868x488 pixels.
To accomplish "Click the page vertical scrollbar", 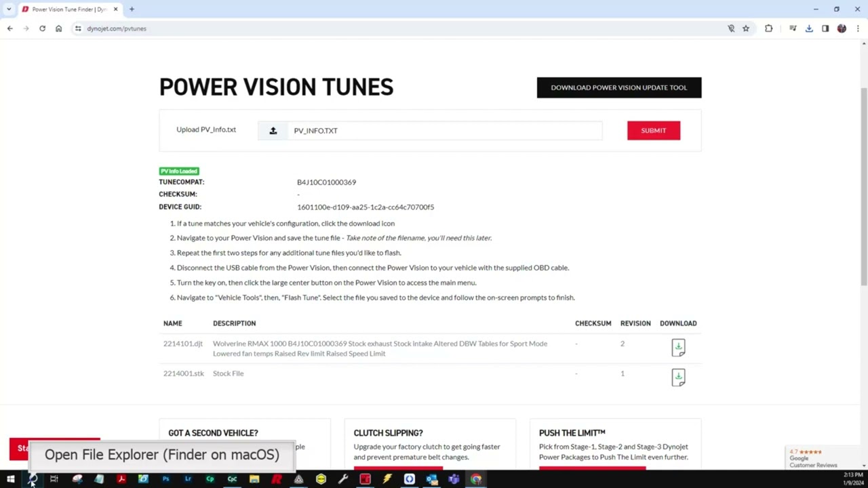I will tap(864, 186).
